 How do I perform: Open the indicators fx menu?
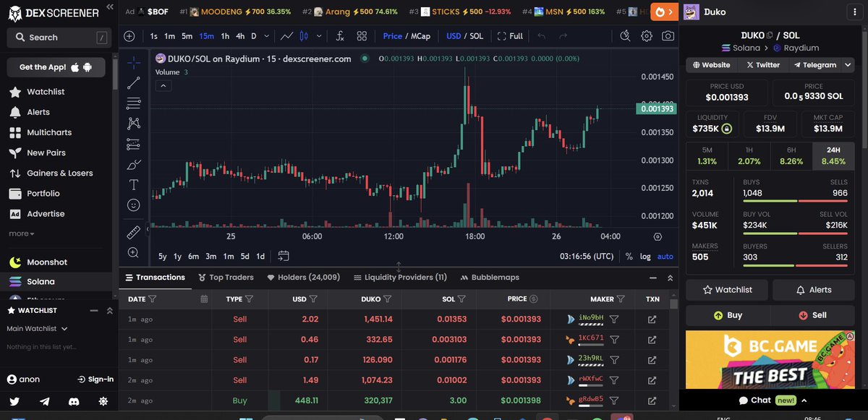(340, 36)
